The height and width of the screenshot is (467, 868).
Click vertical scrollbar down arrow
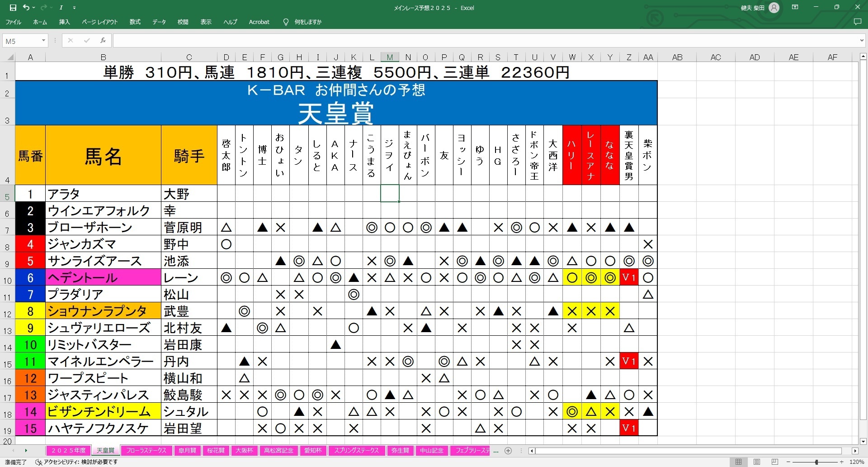click(x=863, y=442)
